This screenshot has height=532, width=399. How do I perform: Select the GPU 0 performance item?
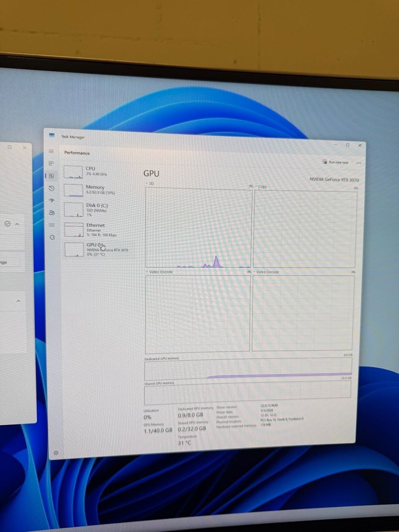click(97, 249)
